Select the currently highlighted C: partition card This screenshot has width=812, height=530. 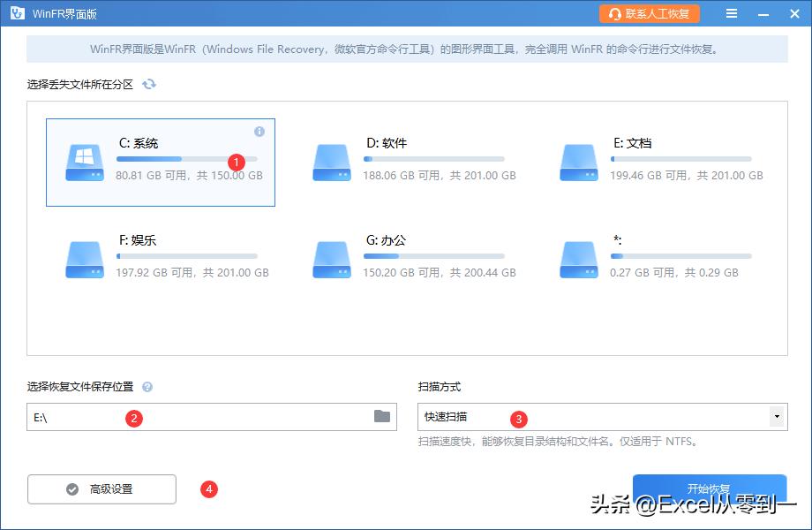[x=160, y=162]
